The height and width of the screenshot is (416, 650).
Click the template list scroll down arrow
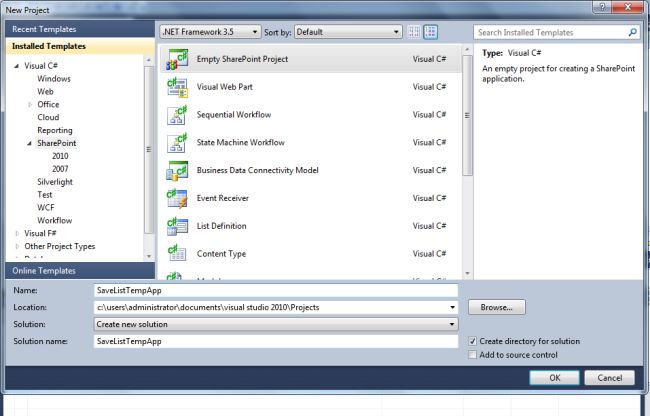[467, 273]
